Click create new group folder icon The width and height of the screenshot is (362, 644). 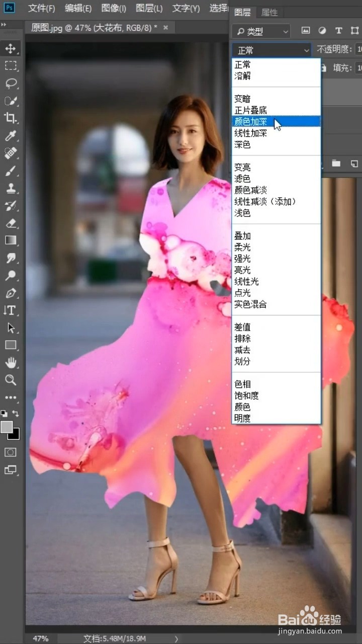336,164
